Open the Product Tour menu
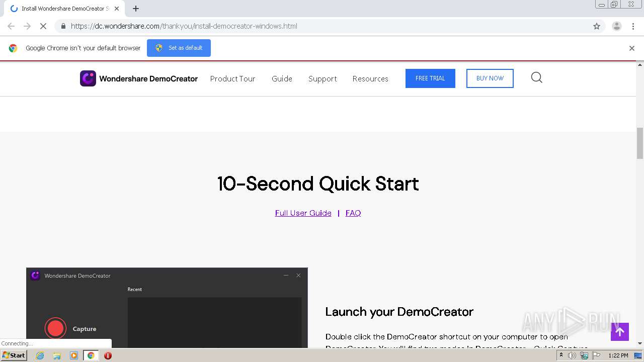The height and width of the screenshot is (362, 644). (x=232, y=78)
